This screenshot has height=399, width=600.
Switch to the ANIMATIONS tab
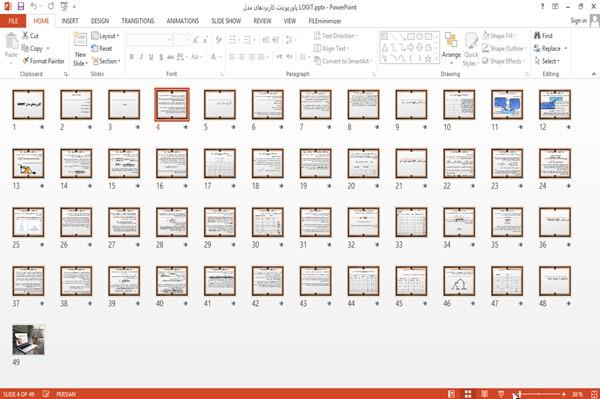[x=183, y=21]
